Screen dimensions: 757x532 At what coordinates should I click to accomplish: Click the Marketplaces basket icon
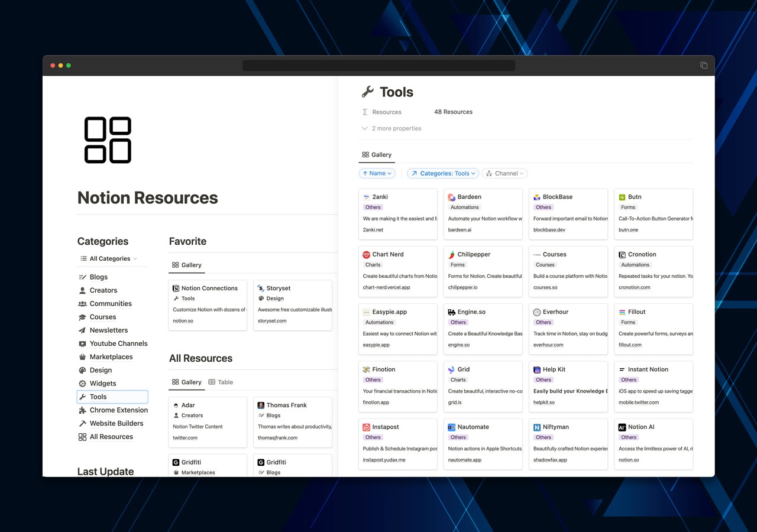click(x=82, y=357)
